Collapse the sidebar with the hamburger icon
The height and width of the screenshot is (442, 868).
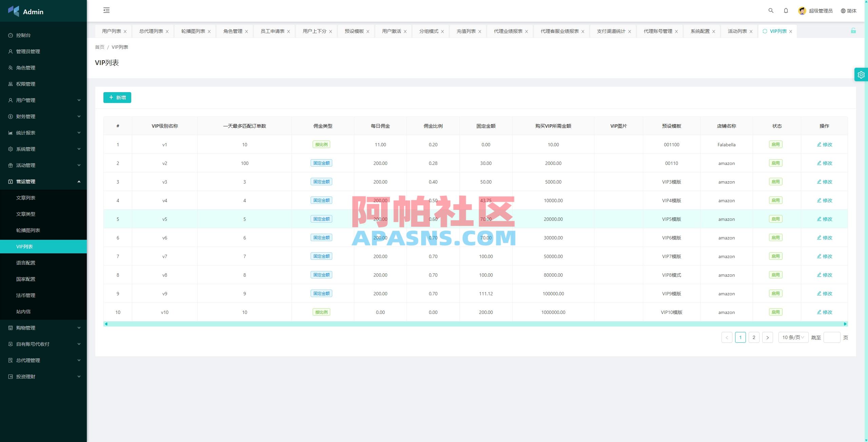point(106,10)
